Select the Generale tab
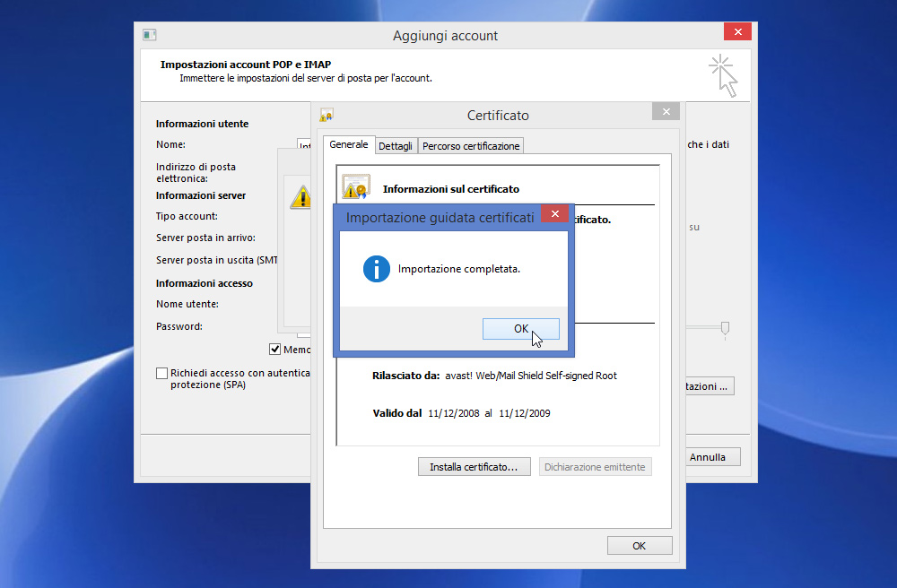 348,144
